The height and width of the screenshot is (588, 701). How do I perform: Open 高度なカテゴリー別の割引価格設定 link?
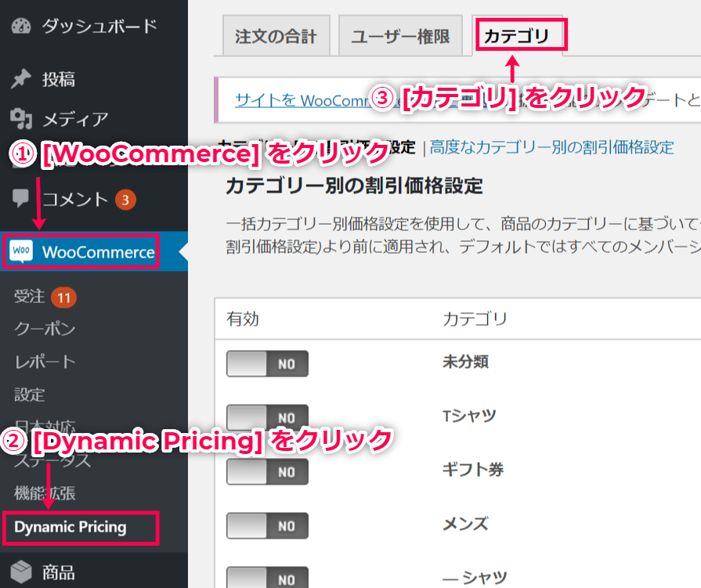(551, 147)
